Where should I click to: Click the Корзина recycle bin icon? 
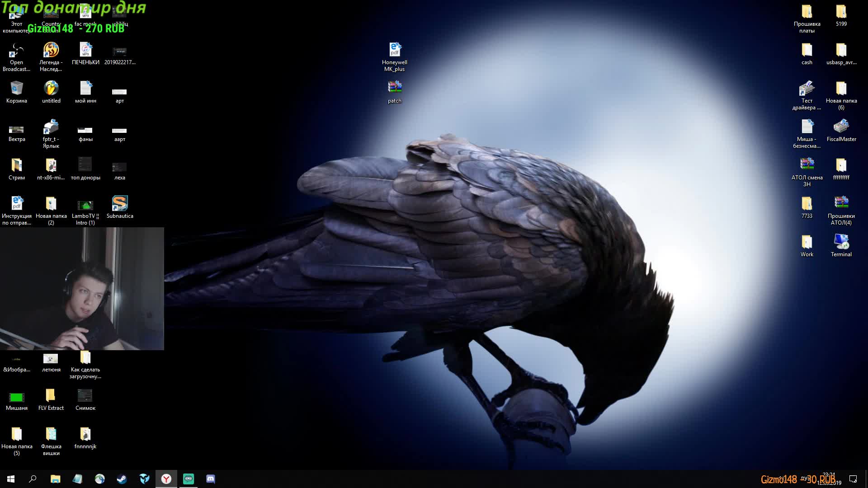point(16,89)
